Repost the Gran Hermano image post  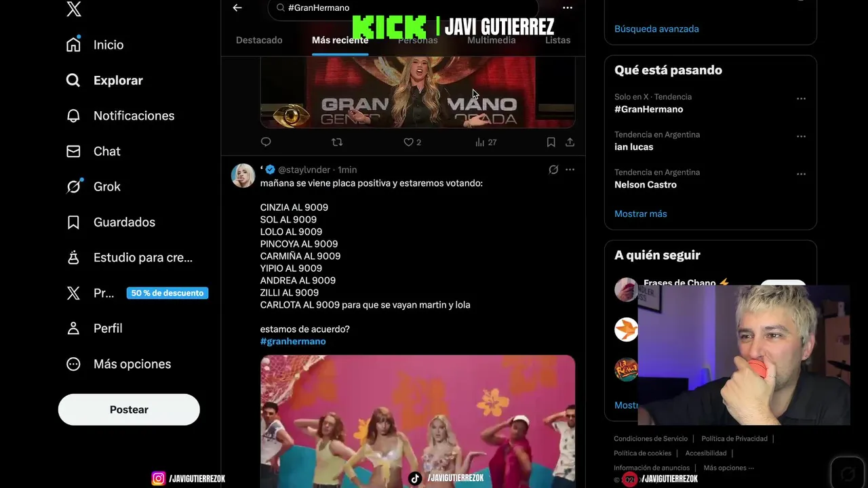click(x=337, y=142)
